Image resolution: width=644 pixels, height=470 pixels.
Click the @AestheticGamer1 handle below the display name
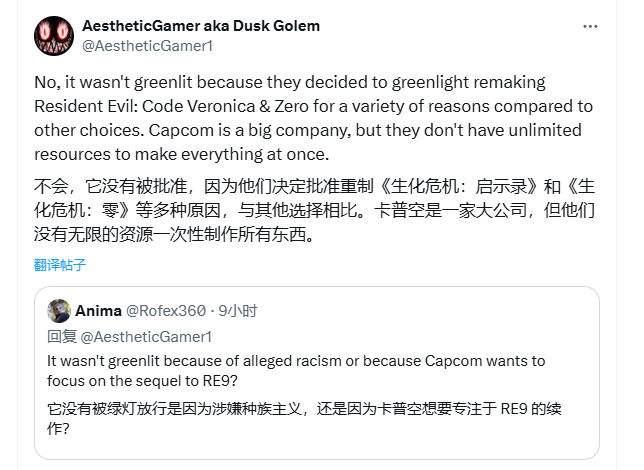click(x=147, y=46)
